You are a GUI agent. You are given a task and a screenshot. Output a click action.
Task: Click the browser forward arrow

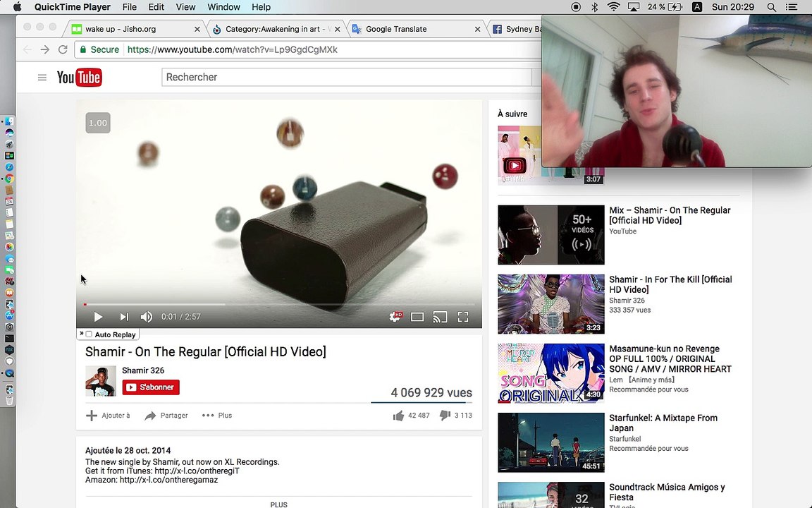pyautogui.click(x=45, y=49)
